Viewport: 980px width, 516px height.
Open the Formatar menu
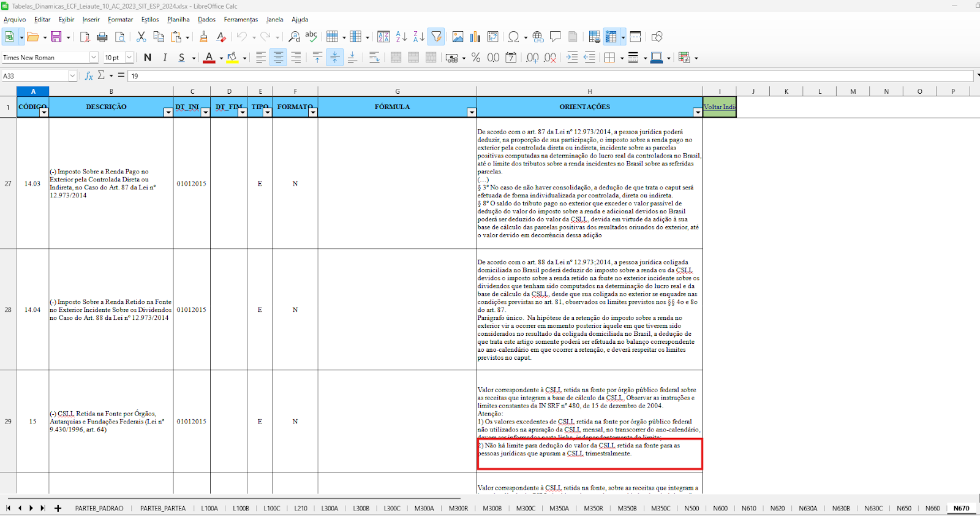pos(120,20)
